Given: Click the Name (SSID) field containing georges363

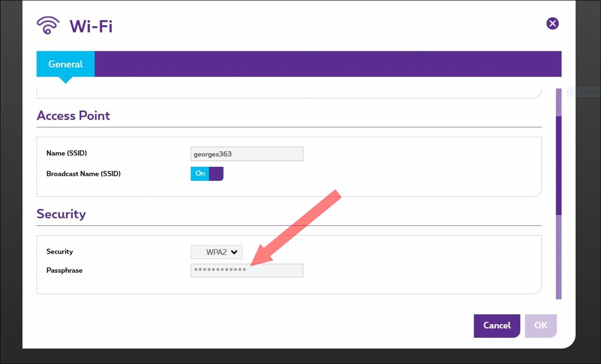Looking at the screenshot, I should (x=247, y=154).
